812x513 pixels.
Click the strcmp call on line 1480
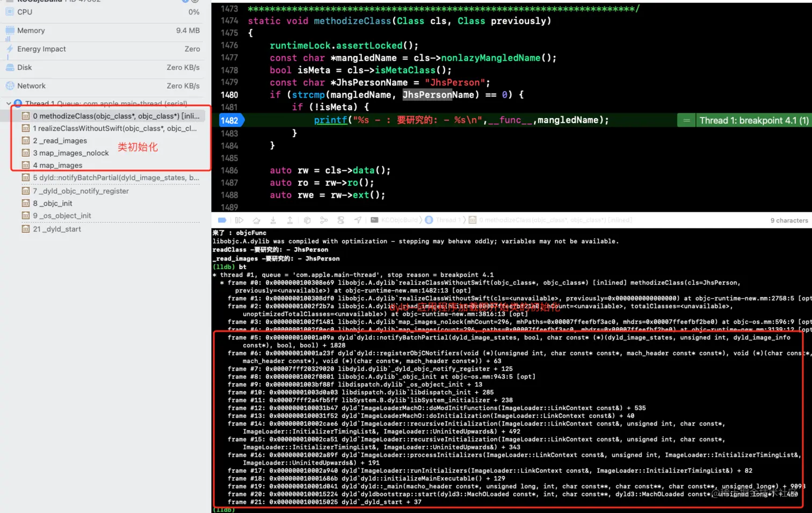[308, 95]
